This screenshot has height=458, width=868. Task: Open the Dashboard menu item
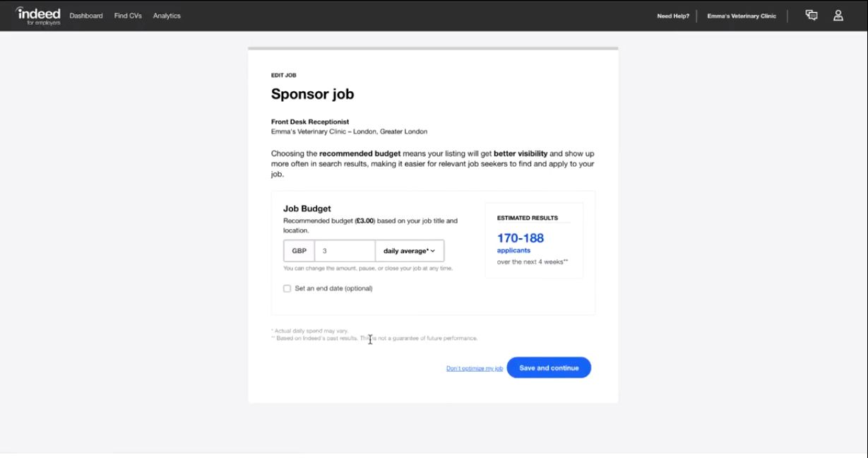pyautogui.click(x=85, y=15)
